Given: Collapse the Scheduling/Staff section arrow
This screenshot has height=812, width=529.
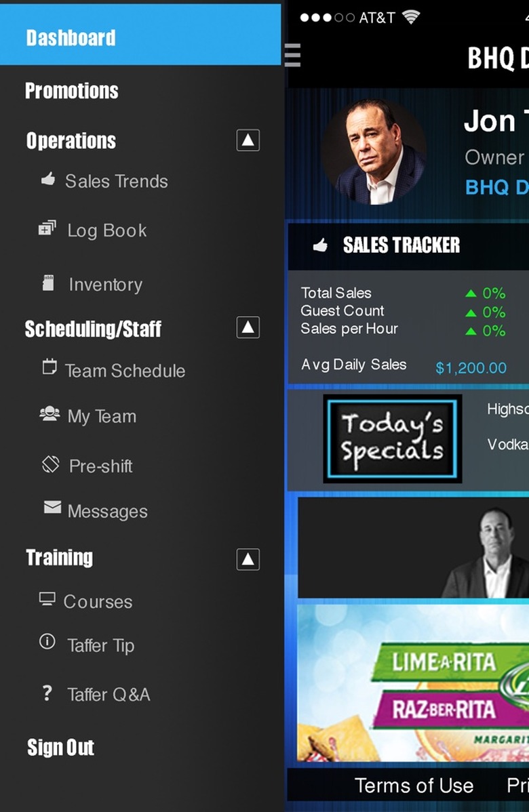Looking at the screenshot, I should [248, 327].
